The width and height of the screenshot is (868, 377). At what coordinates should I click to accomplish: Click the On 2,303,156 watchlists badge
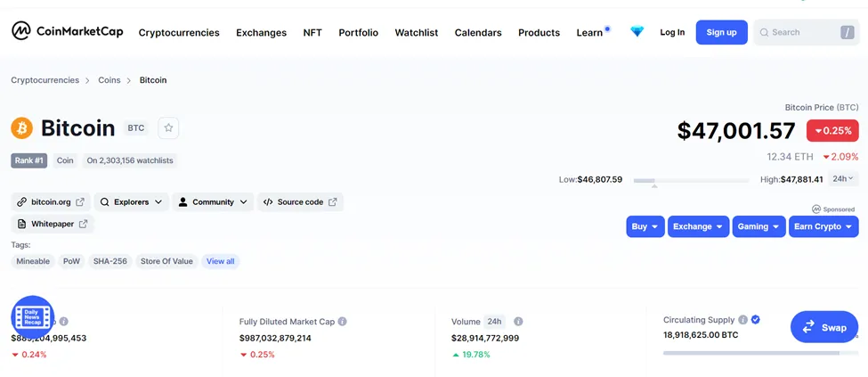[130, 160]
